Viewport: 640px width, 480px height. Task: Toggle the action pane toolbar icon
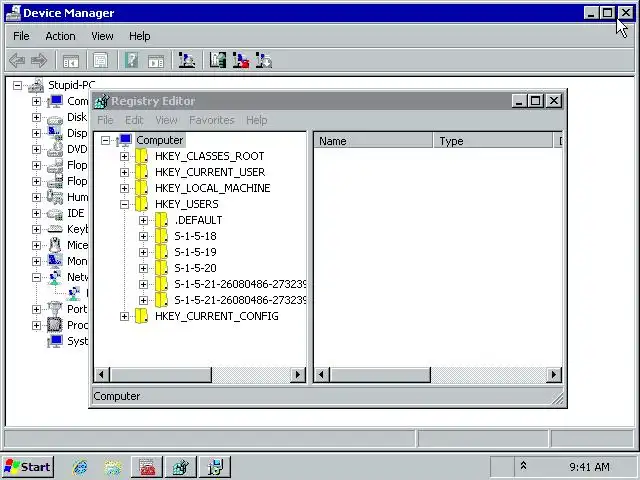pos(156,61)
